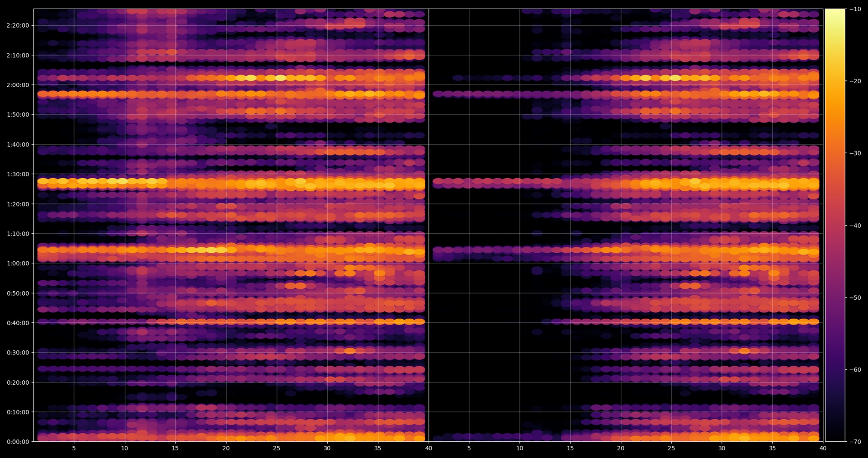The width and height of the screenshot is (868, 458).
Task: Click the −60 colorbar tick label
Action: click(855, 369)
